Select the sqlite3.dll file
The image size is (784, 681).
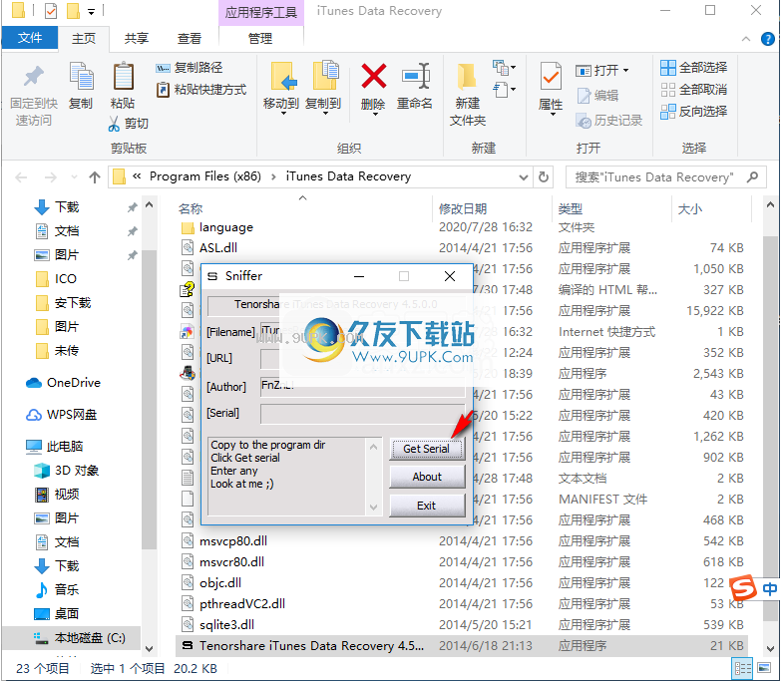point(226,625)
